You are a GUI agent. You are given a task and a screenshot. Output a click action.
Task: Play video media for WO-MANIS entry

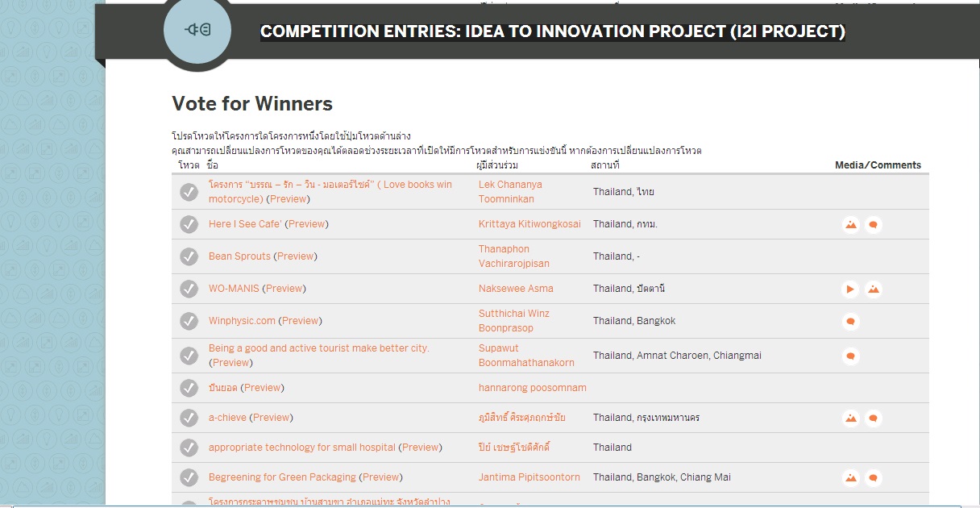point(850,289)
